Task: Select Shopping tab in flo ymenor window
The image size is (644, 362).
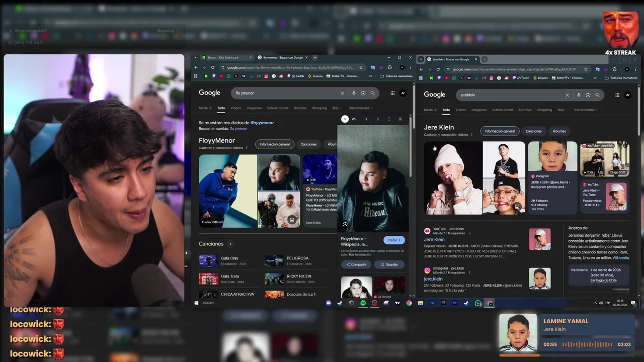Action: click(x=319, y=108)
